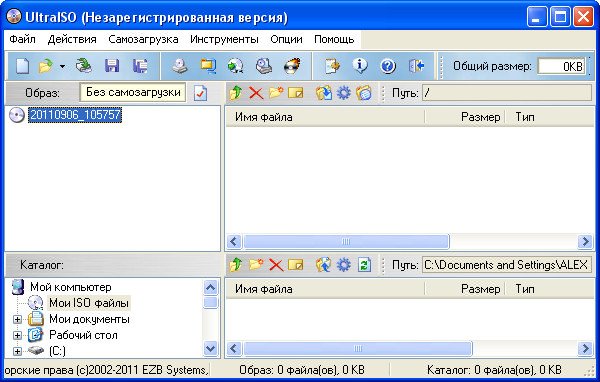The image size is (600, 382).
Task: Select the Мои ISO файлы tree item
Action: pyautogui.click(x=89, y=303)
